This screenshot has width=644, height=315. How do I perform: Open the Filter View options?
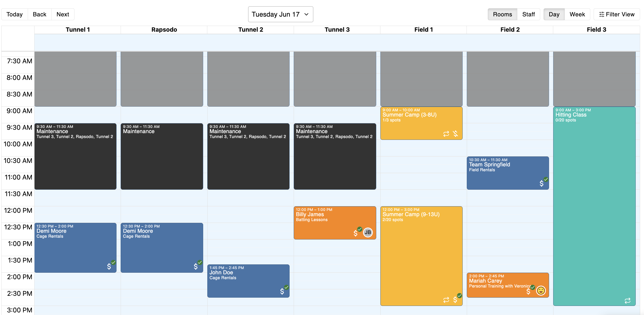(x=616, y=14)
